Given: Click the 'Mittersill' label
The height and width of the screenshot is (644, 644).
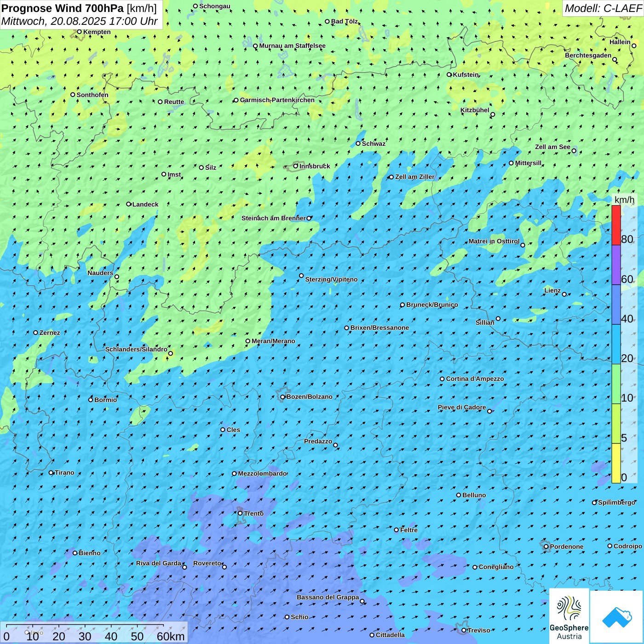Looking at the screenshot, I should click(528, 163).
